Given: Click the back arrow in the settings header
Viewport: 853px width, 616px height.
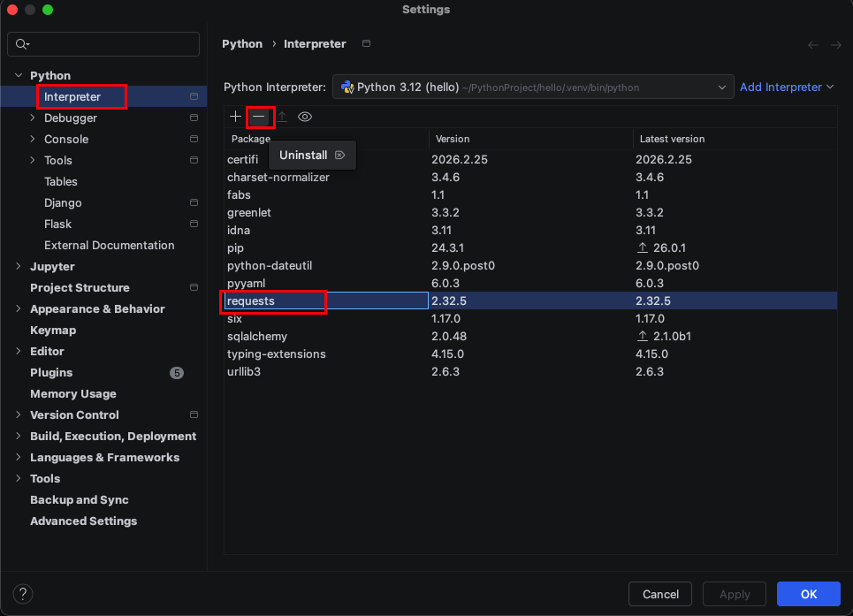Looking at the screenshot, I should click(x=813, y=44).
